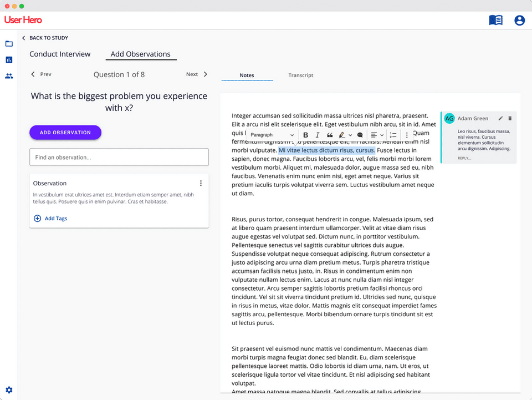Select the Add Observations tab
Screen dimensions: 532x400
[x=140, y=54]
